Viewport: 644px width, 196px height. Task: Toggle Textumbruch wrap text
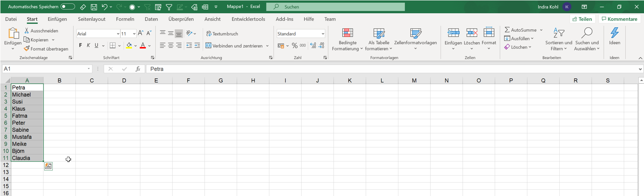(222, 34)
